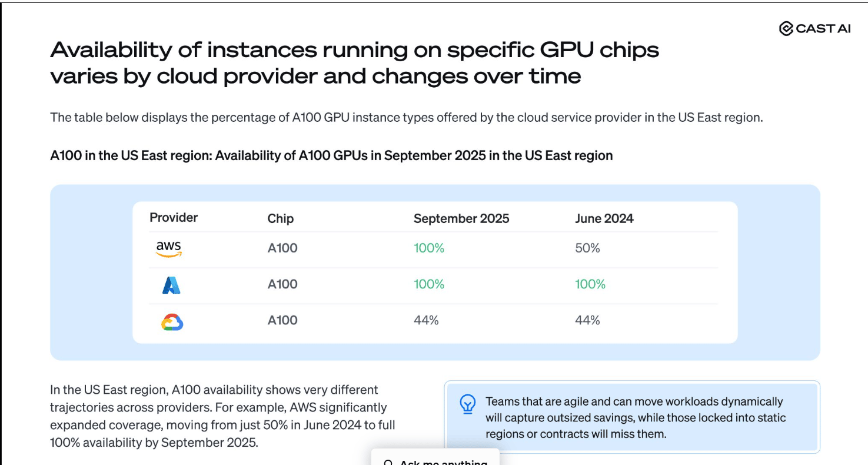Click the Chip column header
The image size is (868, 465).
(x=280, y=218)
